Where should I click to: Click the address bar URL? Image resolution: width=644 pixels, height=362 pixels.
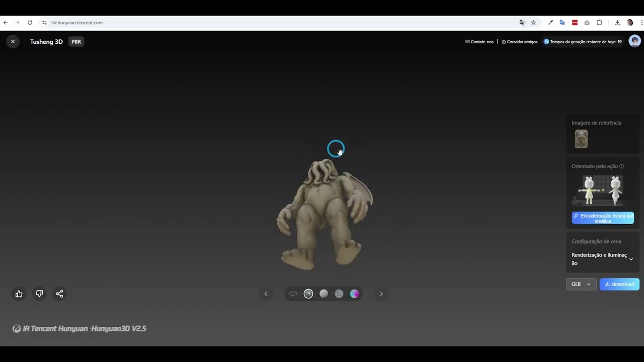tap(76, 23)
